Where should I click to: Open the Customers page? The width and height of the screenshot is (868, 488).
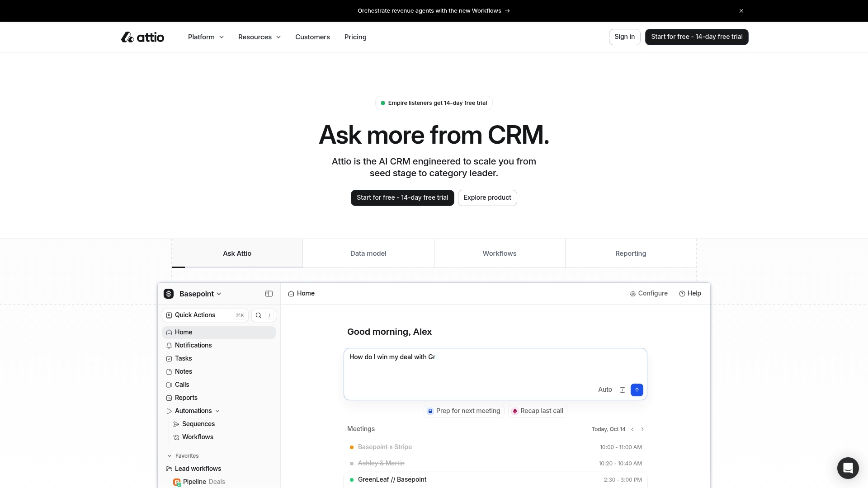coord(312,37)
